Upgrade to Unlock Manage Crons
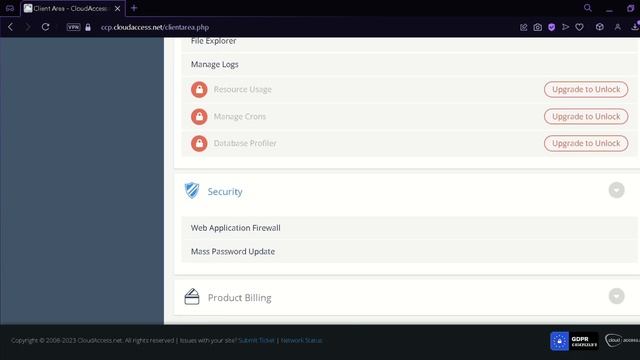Screen dimensions: 640x360 (x=586, y=116)
